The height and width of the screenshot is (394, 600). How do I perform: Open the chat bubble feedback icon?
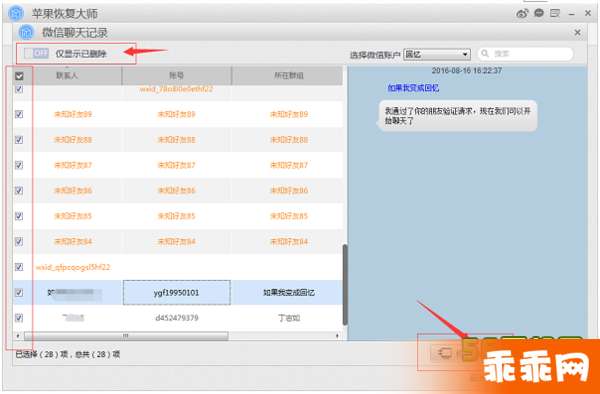tap(539, 13)
